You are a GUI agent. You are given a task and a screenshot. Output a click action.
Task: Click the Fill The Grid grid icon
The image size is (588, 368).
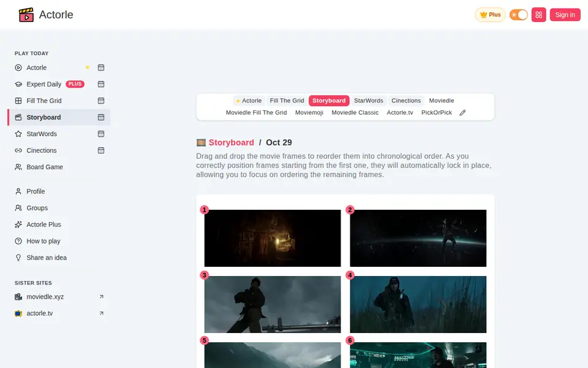(x=18, y=101)
